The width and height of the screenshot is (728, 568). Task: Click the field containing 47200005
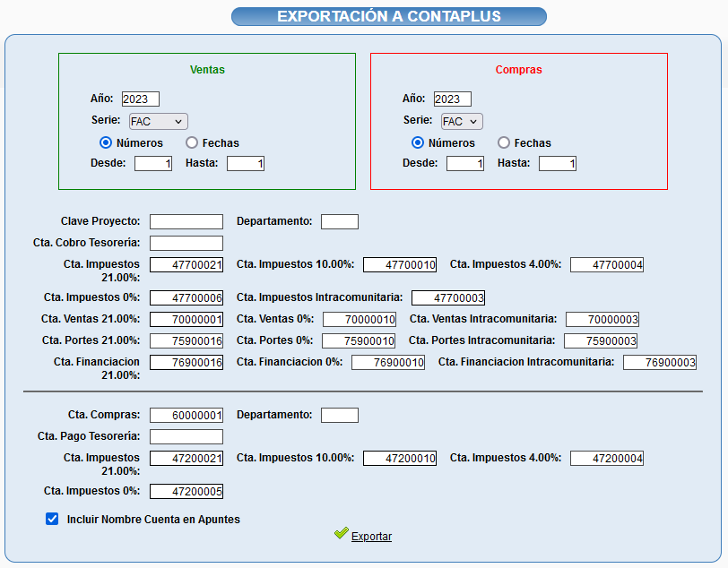coord(186,492)
